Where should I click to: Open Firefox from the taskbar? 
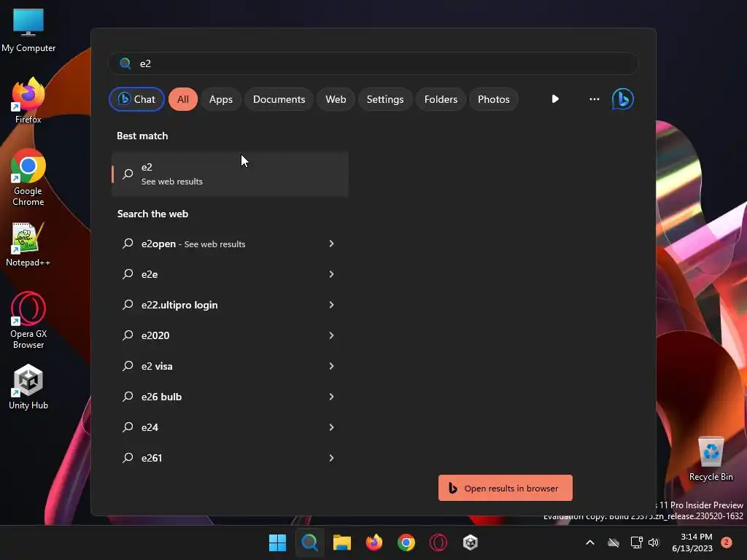tap(374, 542)
